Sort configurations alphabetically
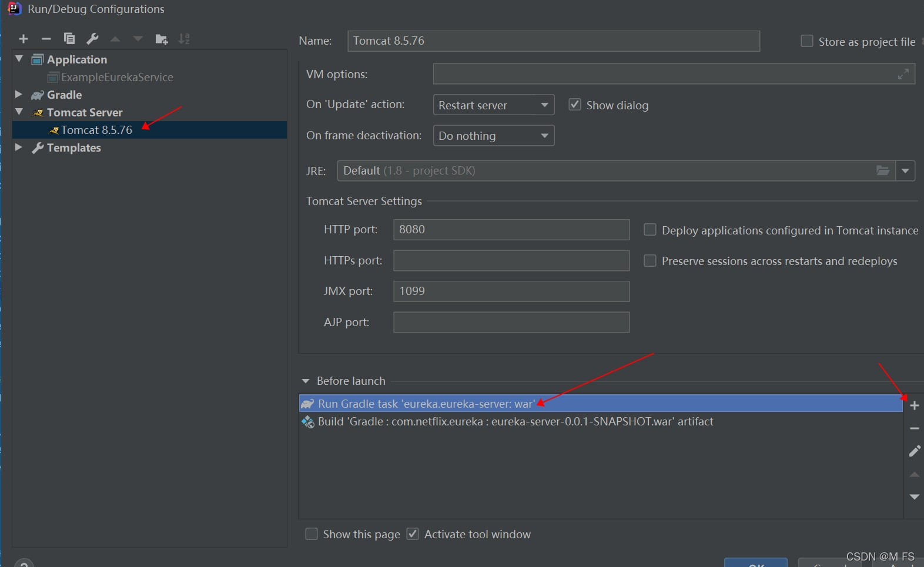The image size is (924, 567). [x=184, y=39]
